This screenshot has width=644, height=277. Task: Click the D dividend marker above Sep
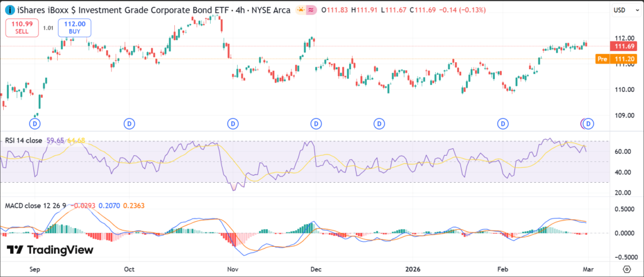click(x=35, y=122)
